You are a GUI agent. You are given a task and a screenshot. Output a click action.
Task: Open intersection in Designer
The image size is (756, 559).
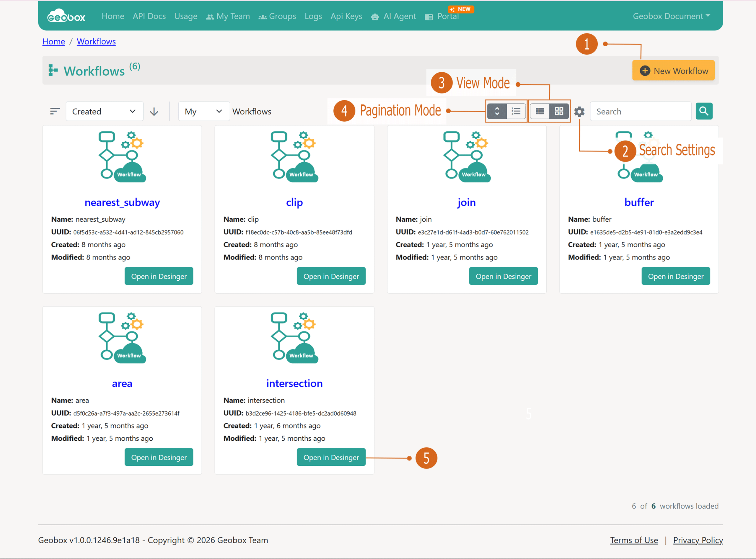point(331,457)
